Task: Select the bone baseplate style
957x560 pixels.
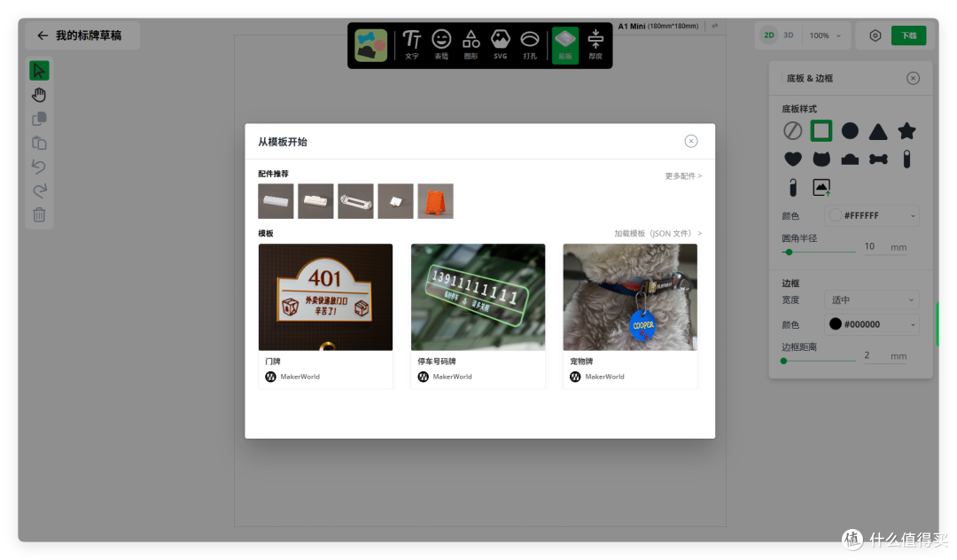Action: click(x=878, y=159)
